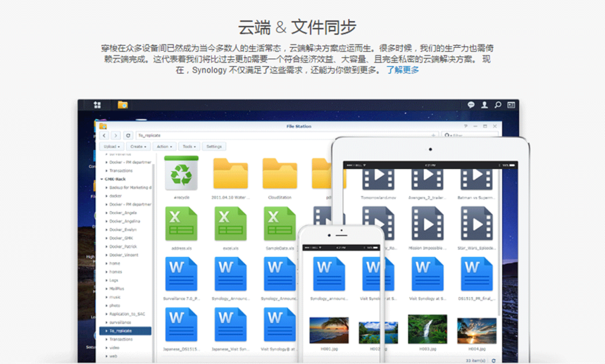
Task: Select the CloudStation folder
Action: pyautogui.click(x=280, y=173)
